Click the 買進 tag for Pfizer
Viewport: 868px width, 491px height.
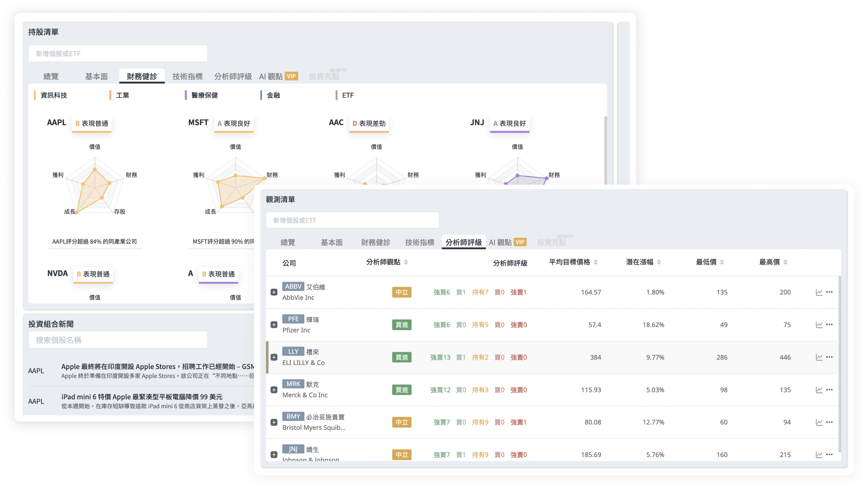401,325
